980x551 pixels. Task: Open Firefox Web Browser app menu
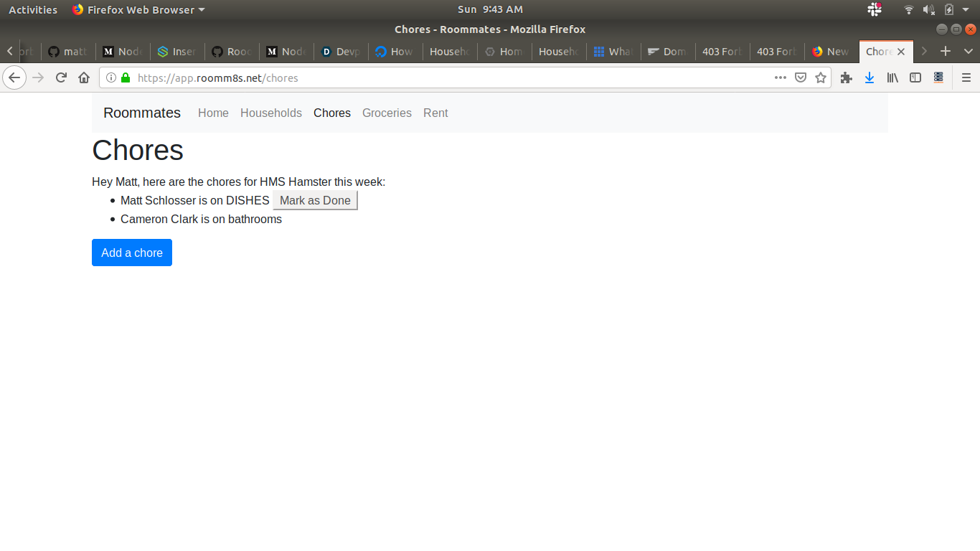coord(138,9)
